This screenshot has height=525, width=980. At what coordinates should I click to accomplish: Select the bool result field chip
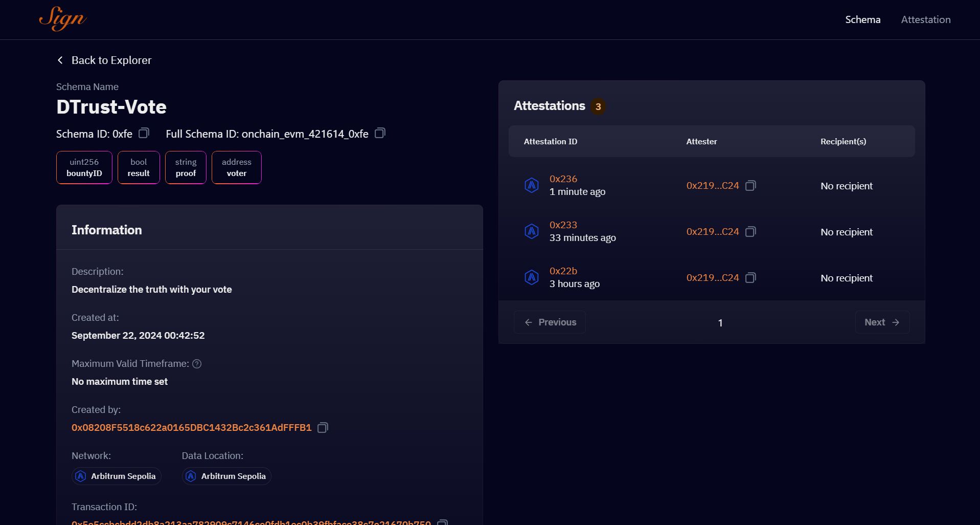point(139,167)
